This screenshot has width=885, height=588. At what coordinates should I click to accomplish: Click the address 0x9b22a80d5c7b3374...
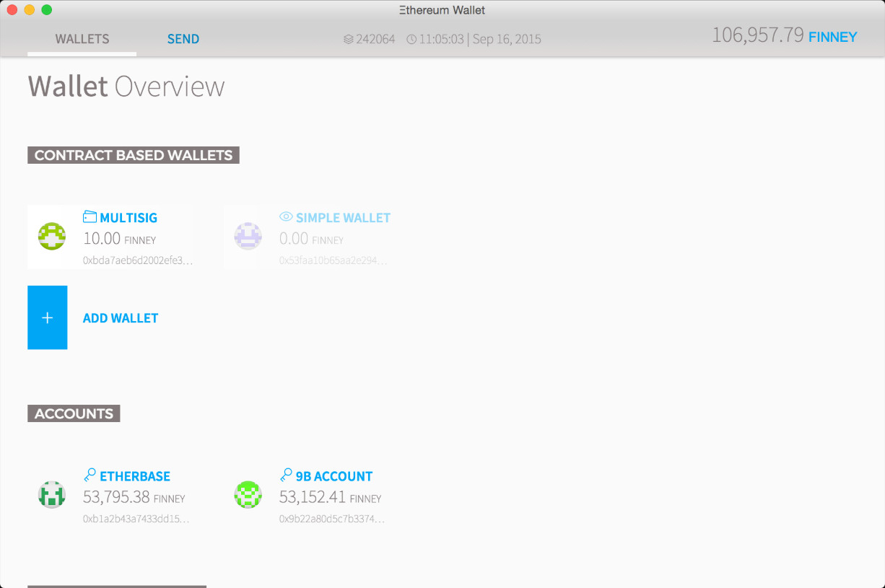point(332,519)
